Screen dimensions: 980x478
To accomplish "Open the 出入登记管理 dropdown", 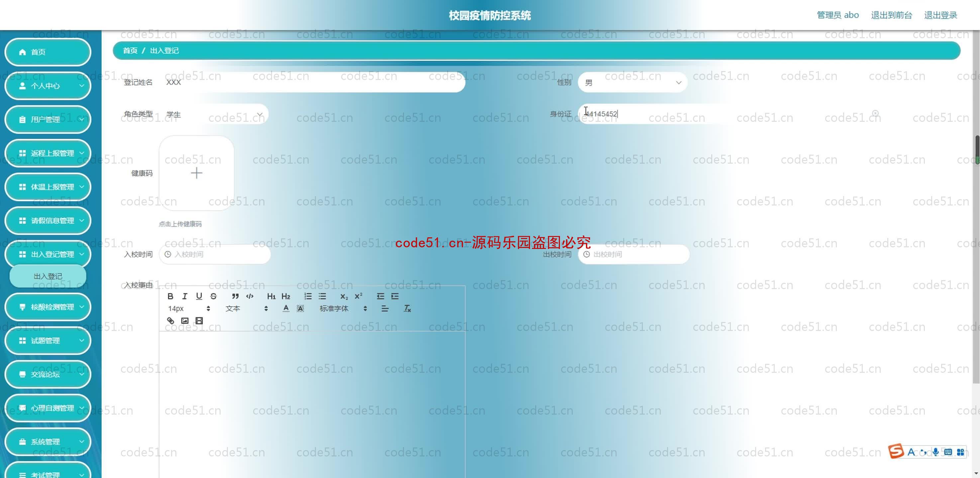I will click(48, 254).
